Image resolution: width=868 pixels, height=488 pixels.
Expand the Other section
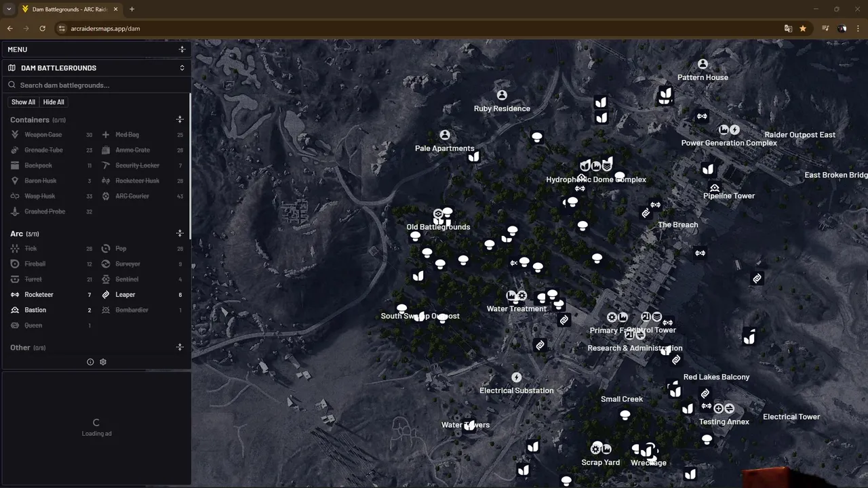coord(180,347)
